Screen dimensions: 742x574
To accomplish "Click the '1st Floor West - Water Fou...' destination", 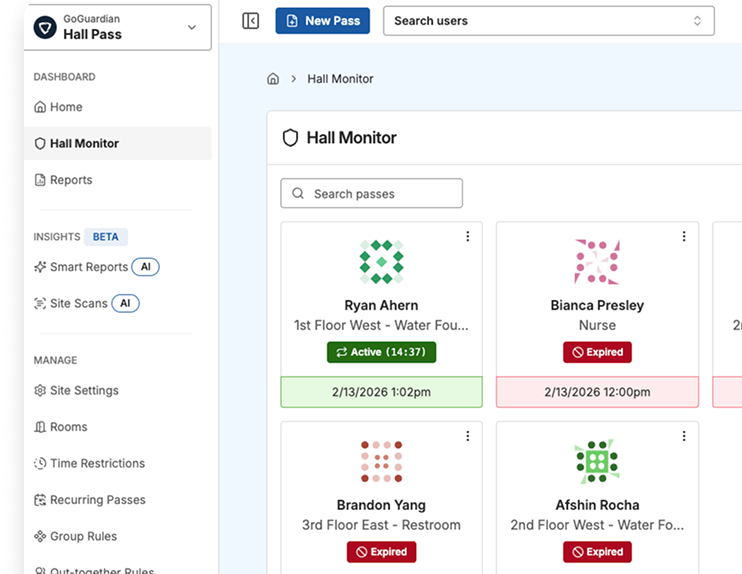I will pos(381,325).
